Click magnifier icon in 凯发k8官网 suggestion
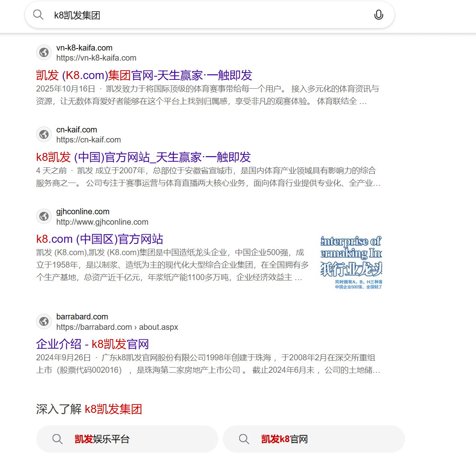The width and height of the screenshot is (476, 453). 244,439
